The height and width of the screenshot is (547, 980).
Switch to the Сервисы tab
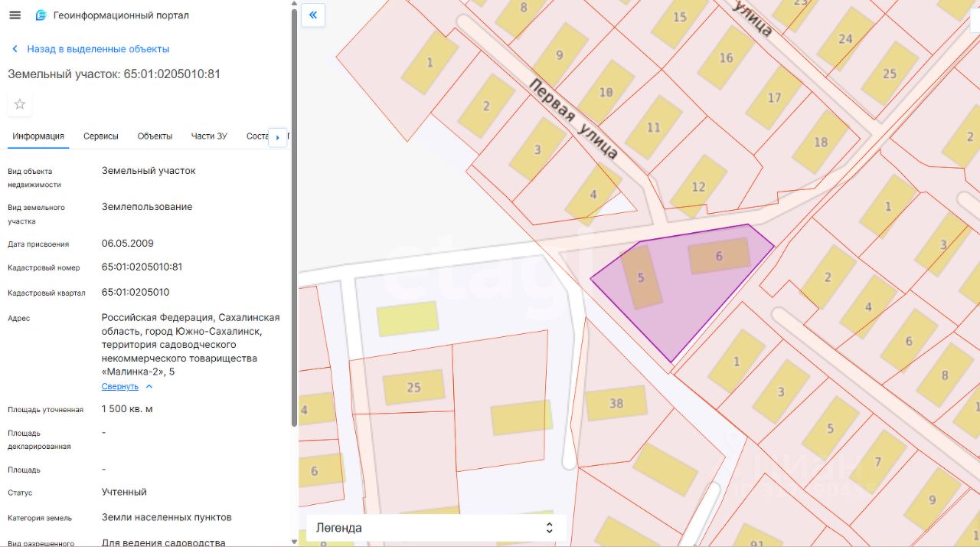pos(101,136)
